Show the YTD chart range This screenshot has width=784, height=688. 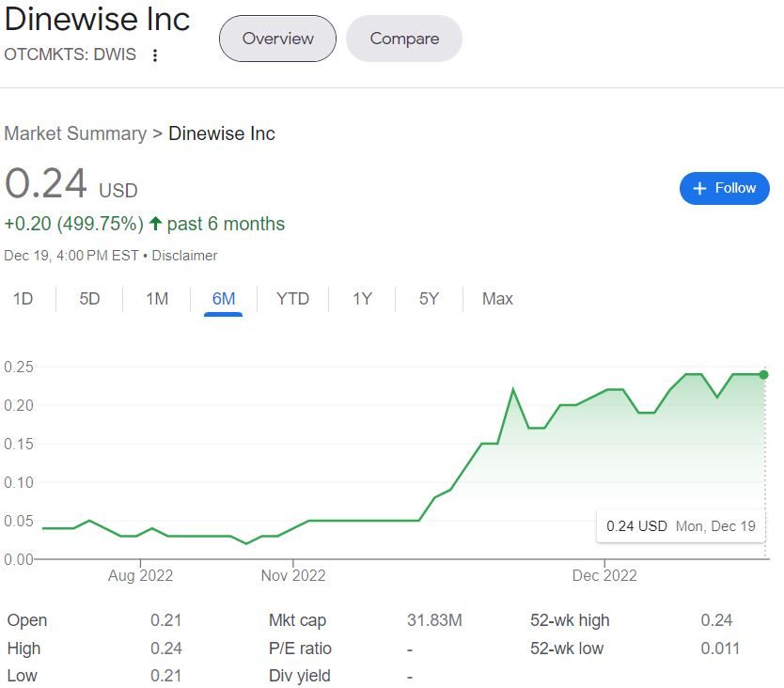click(292, 299)
